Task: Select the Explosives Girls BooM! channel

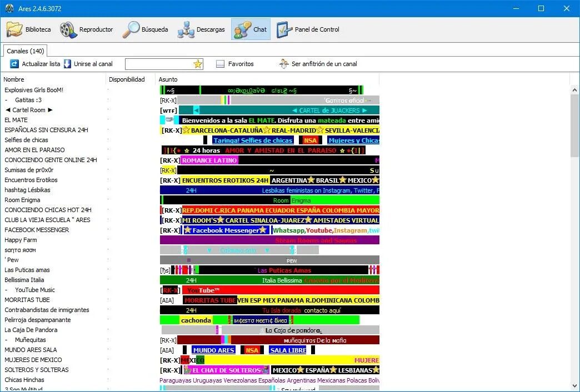Action: 34,90
